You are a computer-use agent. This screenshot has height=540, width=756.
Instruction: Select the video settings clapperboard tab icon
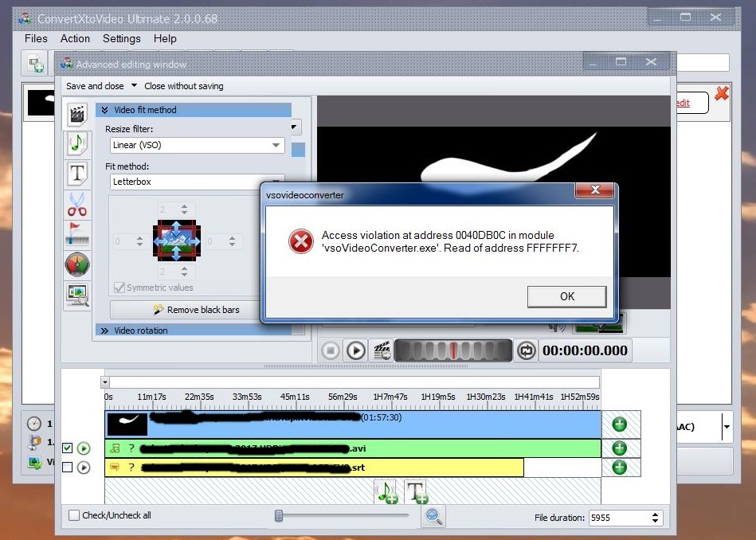(x=77, y=115)
